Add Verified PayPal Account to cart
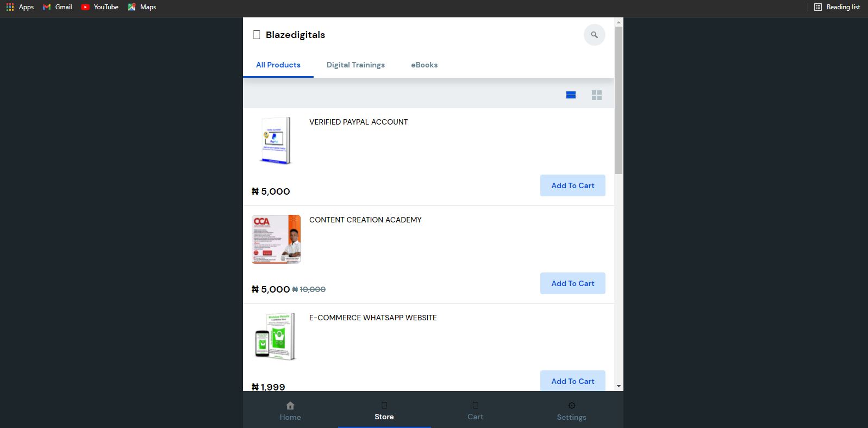 point(573,185)
